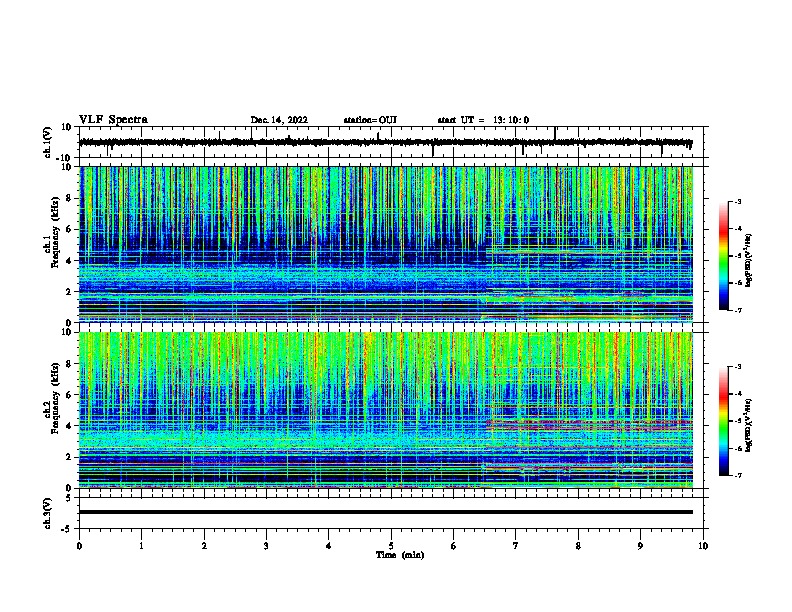
Task: Click inside the ch.1 spectrogram panel
Action: pyautogui.click(x=385, y=244)
